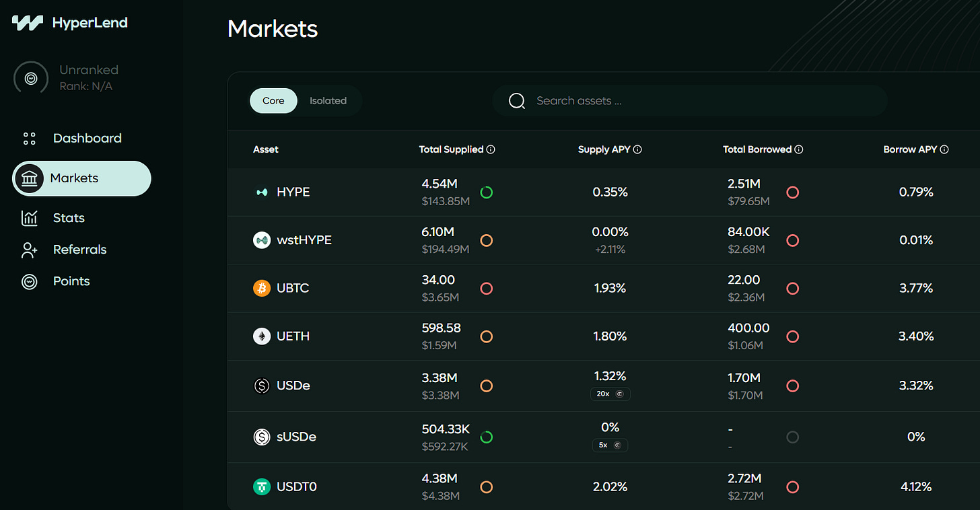980x510 pixels.
Task: Sort by Total Supplied column header
Action: click(451, 149)
